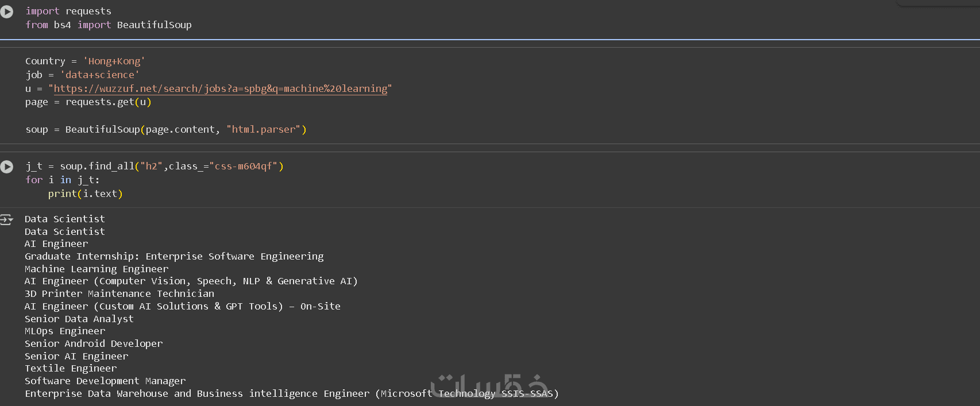Click the soup = BeautifulSoup(page.content) line
Screen dimensions: 980x406
(x=165, y=129)
